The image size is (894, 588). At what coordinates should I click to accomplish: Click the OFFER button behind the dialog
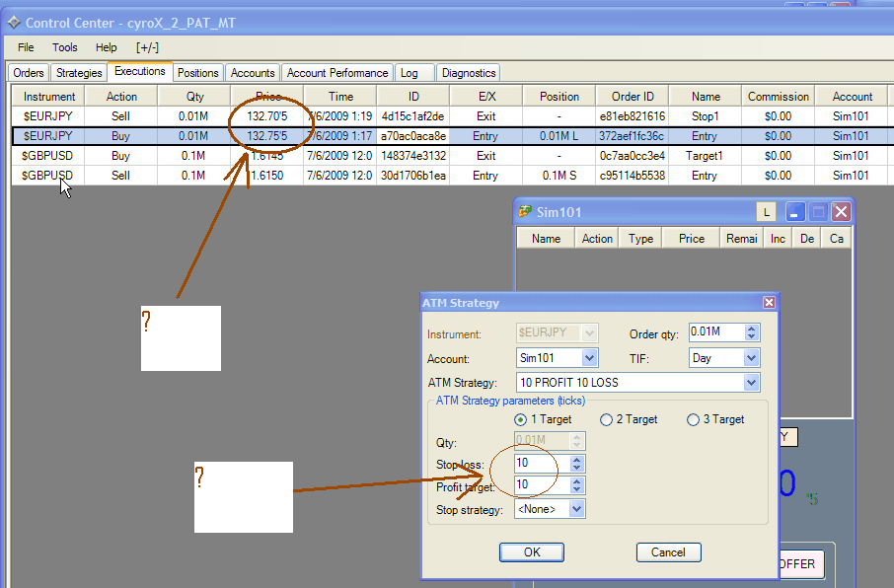801,564
